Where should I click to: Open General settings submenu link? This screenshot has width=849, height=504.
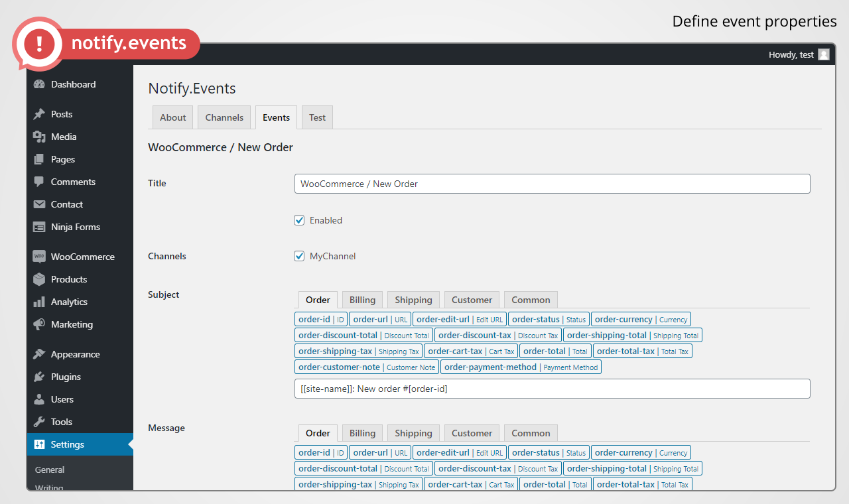point(50,470)
